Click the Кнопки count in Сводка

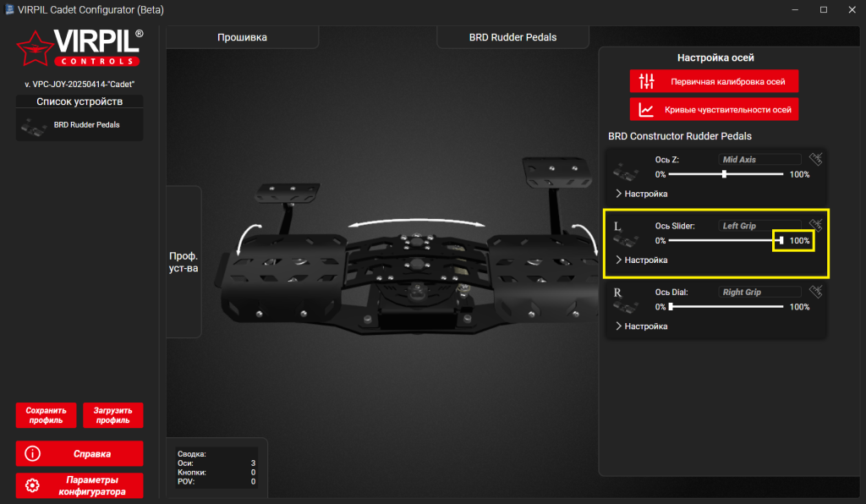pos(253,473)
